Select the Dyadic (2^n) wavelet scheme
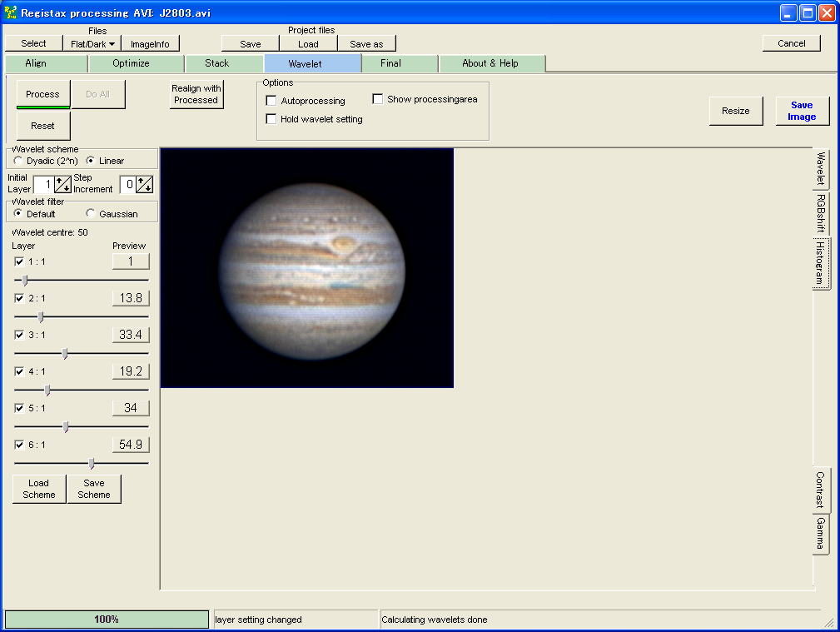This screenshot has height=632, width=840. [19, 161]
